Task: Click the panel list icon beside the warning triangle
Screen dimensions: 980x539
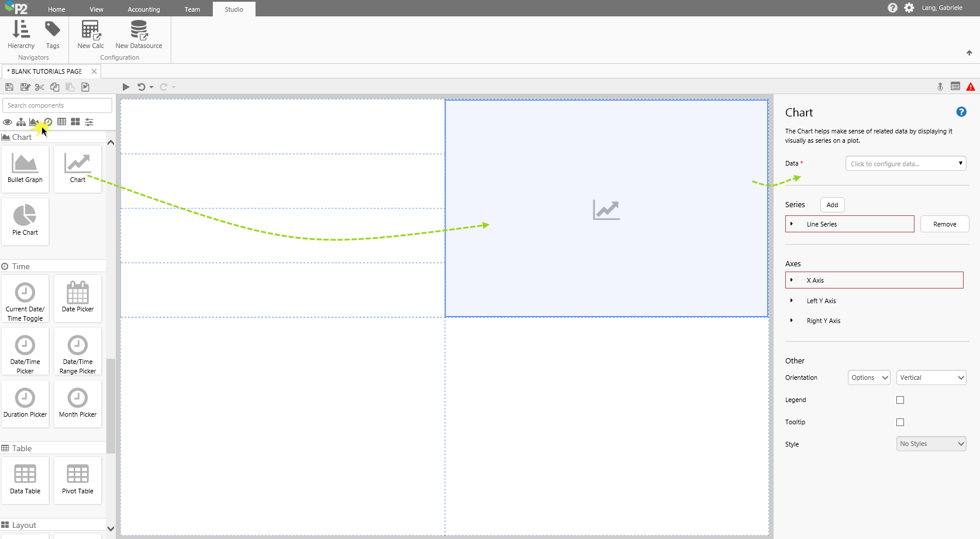Action: pyautogui.click(x=955, y=87)
